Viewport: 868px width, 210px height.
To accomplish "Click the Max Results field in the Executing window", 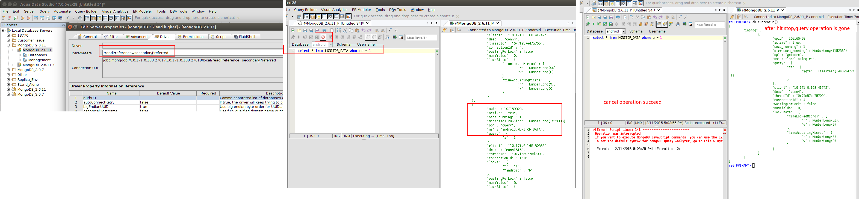I will click(421, 38).
